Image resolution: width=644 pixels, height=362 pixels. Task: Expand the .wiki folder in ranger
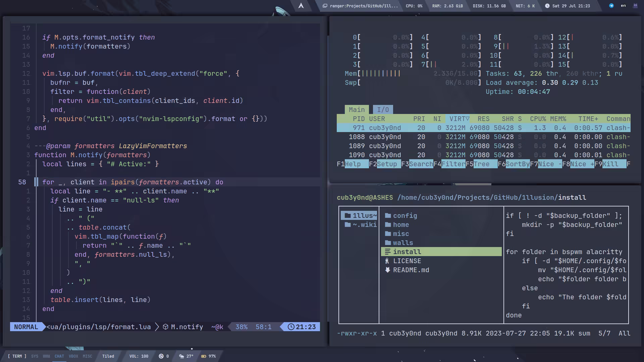pos(364,225)
